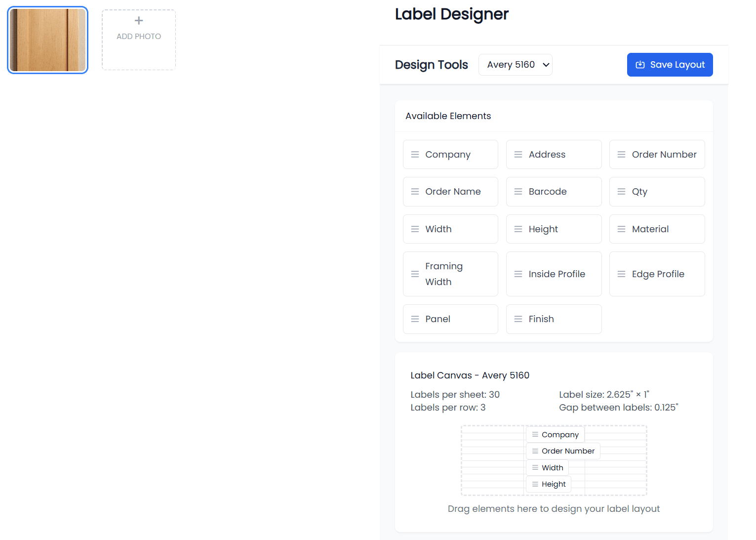Click the plus icon in Add Photo box
The image size is (756, 540).
click(138, 20)
